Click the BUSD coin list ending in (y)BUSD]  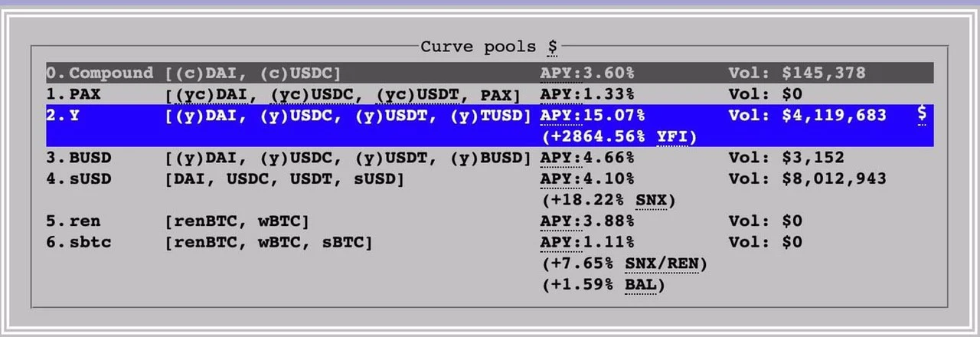[348, 158]
